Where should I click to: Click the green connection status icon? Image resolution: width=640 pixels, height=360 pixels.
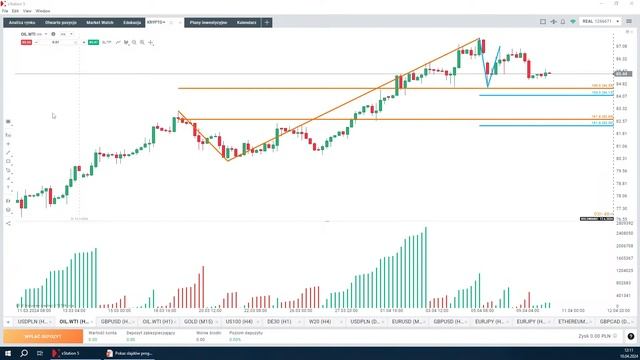(573, 22)
